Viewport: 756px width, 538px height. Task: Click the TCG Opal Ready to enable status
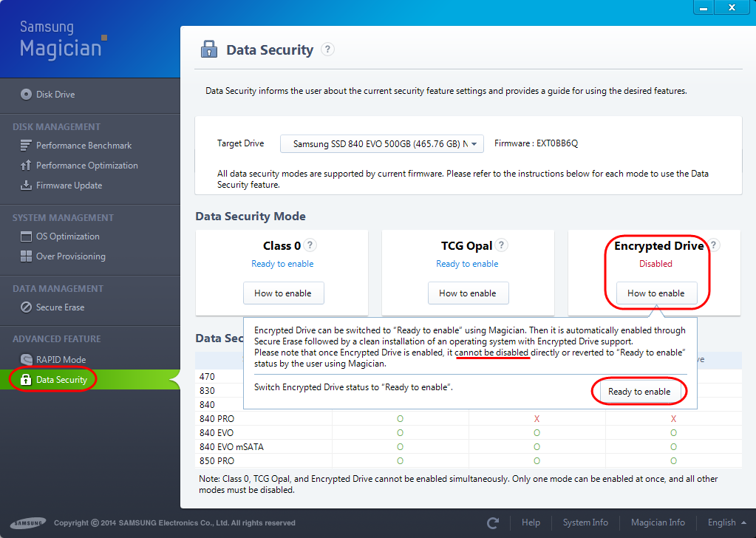pos(467,264)
